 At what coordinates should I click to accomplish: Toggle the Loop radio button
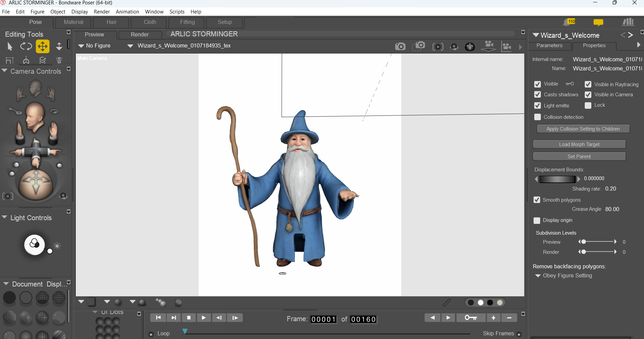(x=151, y=334)
